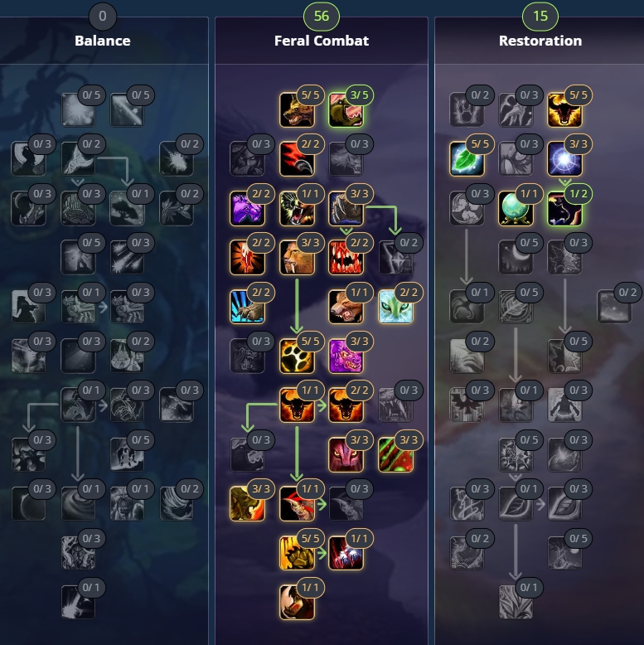Select the bloody claws 1/1 talent beside Rend and Tear

[x=346, y=553]
